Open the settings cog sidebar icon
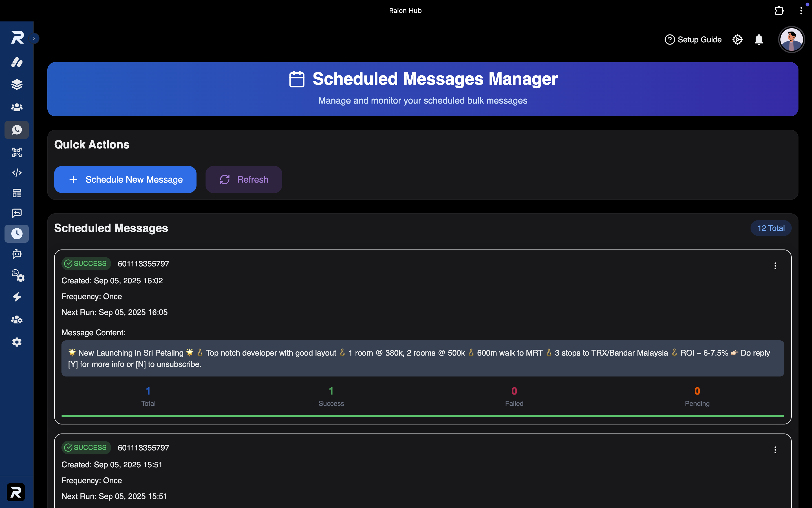This screenshot has width=812, height=508. click(17, 342)
